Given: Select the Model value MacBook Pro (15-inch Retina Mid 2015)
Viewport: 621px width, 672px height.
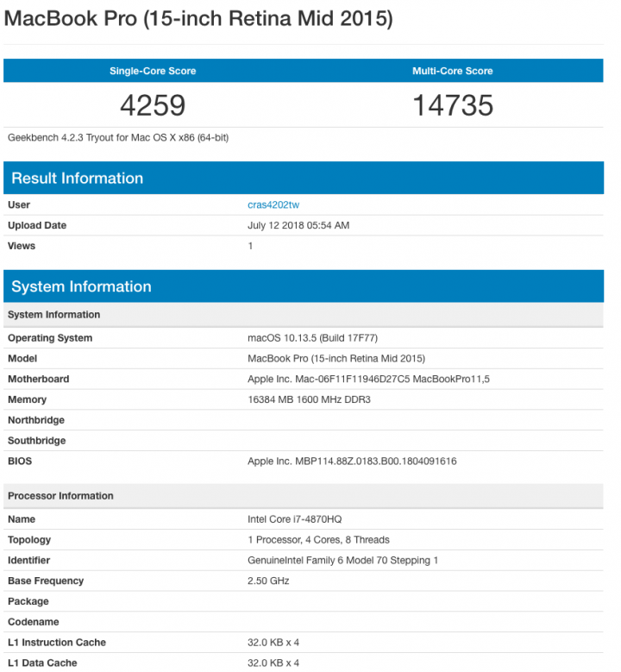Looking at the screenshot, I should point(336,359).
